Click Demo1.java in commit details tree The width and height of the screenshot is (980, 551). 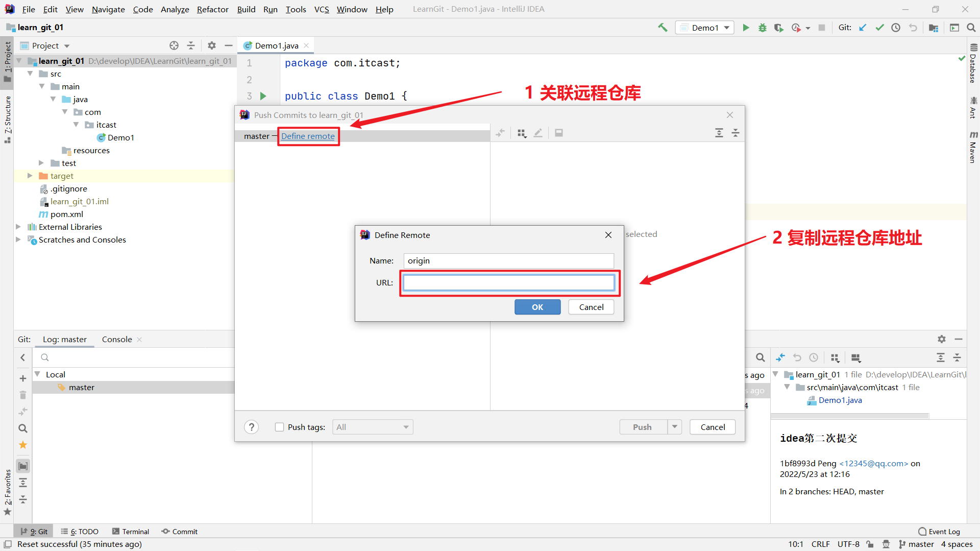(840, 400)
